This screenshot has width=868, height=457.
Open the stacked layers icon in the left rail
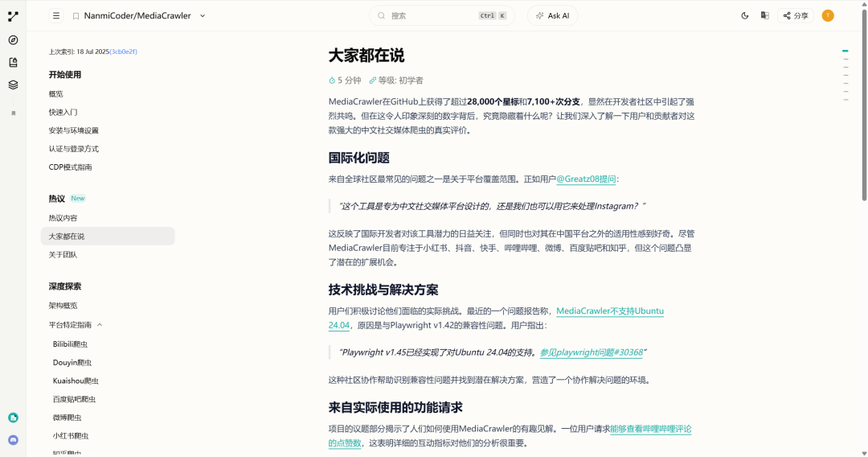[x=14, y=84]
